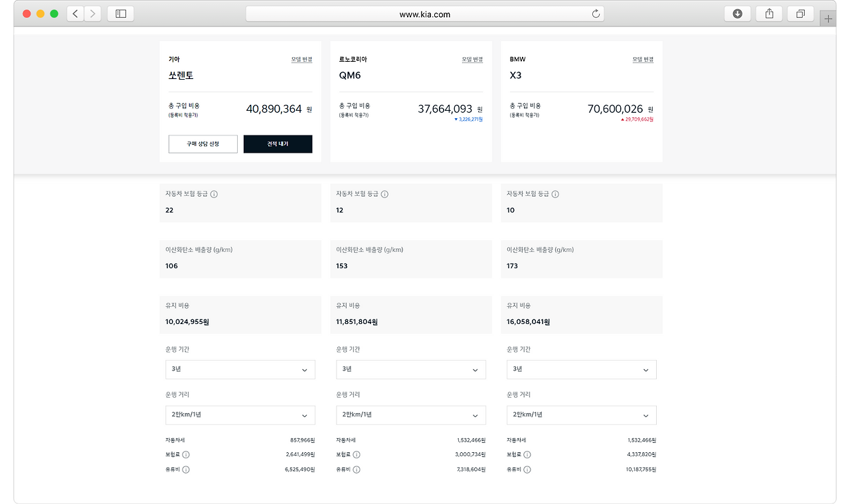The width and height of the screenshot is (850, 504).
Task: Open the Share icon in toolbar
Action: 769,13
